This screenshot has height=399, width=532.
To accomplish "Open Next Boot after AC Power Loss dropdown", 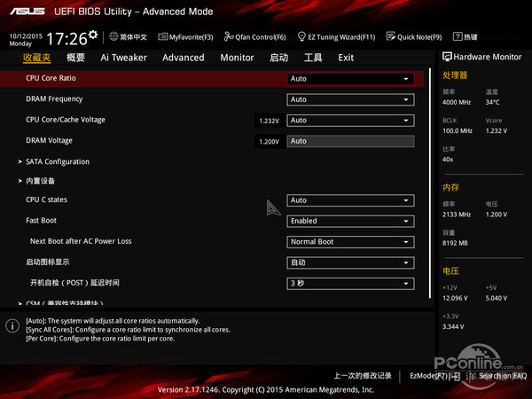I will coord(350,242).
